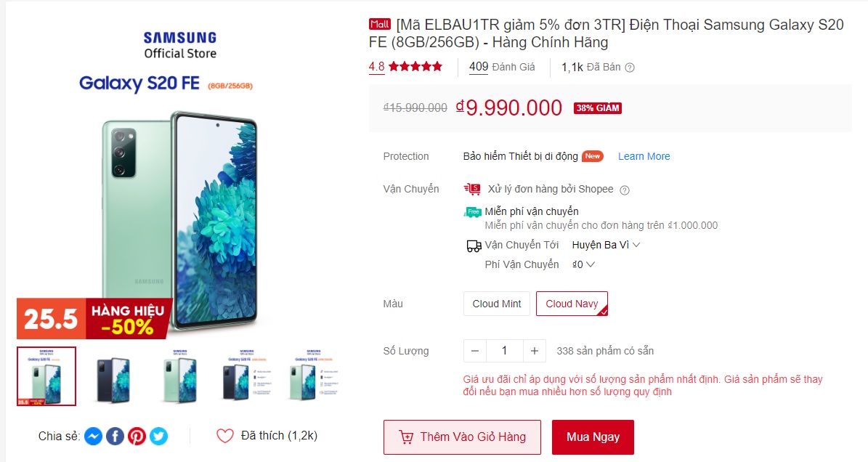Open the Learn More protection link
Image resolution: width=868 pixels, height=462 pixels.
tap(644, 156)
